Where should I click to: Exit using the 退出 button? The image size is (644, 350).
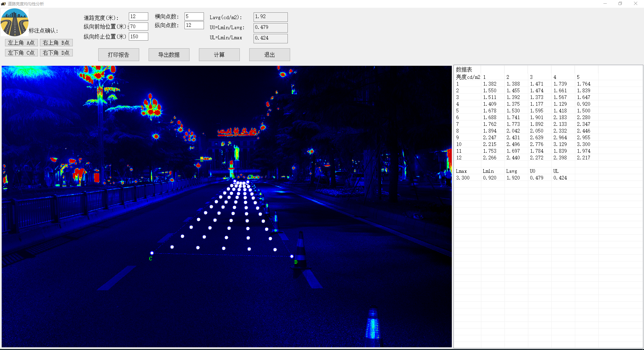point(269,55)
